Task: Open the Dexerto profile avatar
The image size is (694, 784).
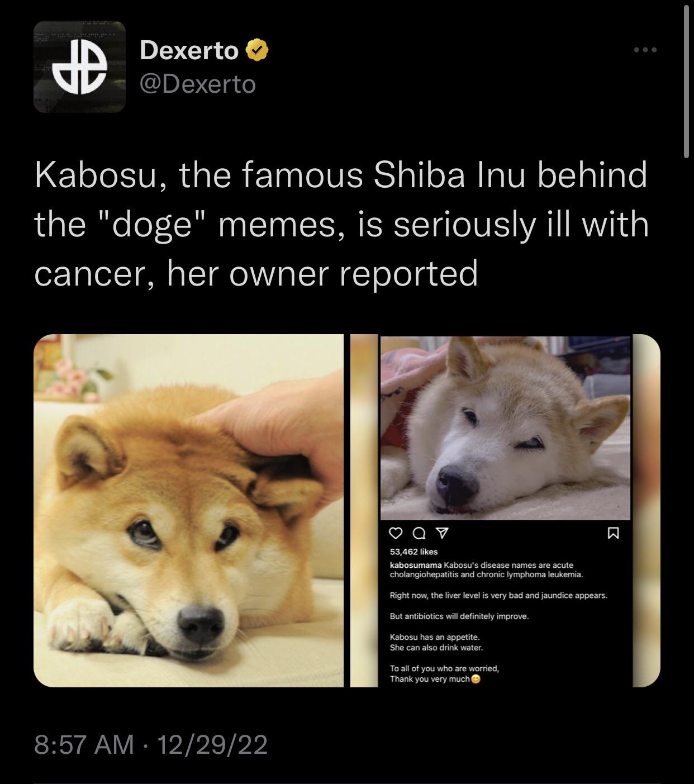Action: tap(79, 67)
